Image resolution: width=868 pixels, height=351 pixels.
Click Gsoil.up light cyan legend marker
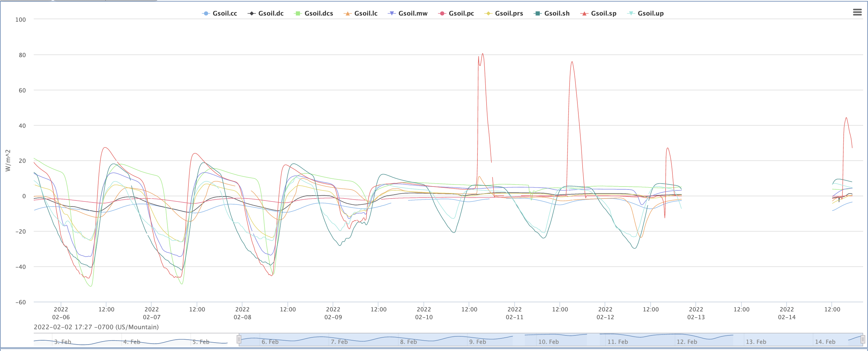(631, 14)
